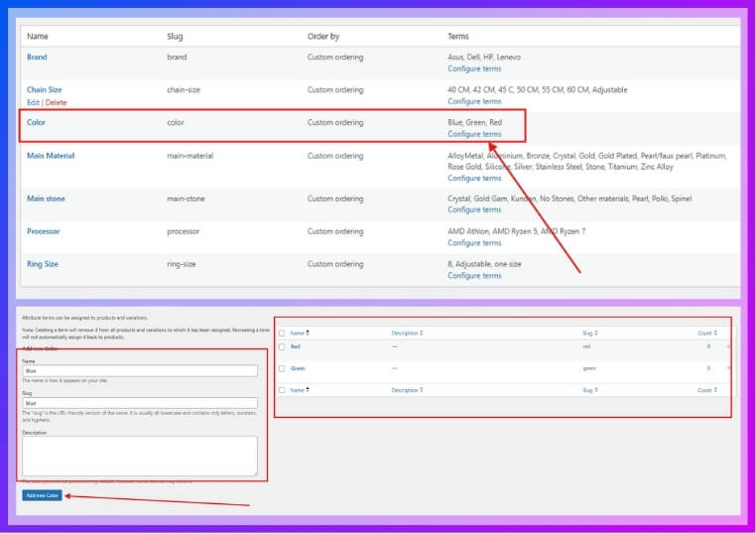Click the Name input field
756x534 pixels.
(139, 370)
